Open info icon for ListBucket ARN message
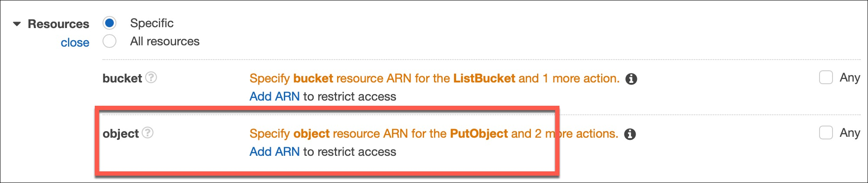Viewport: 868px width, 183px height. (631, 79)
